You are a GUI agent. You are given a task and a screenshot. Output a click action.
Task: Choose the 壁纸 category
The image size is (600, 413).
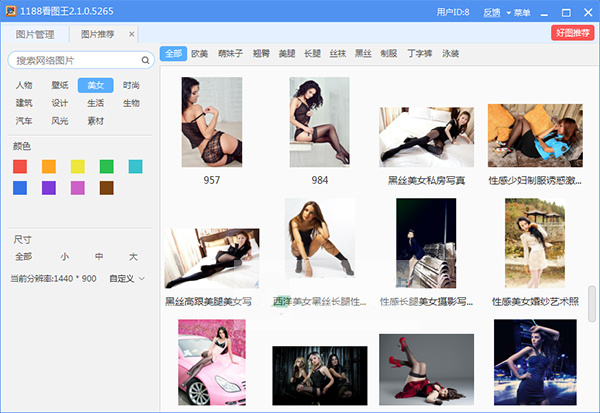tap(60, 85)
